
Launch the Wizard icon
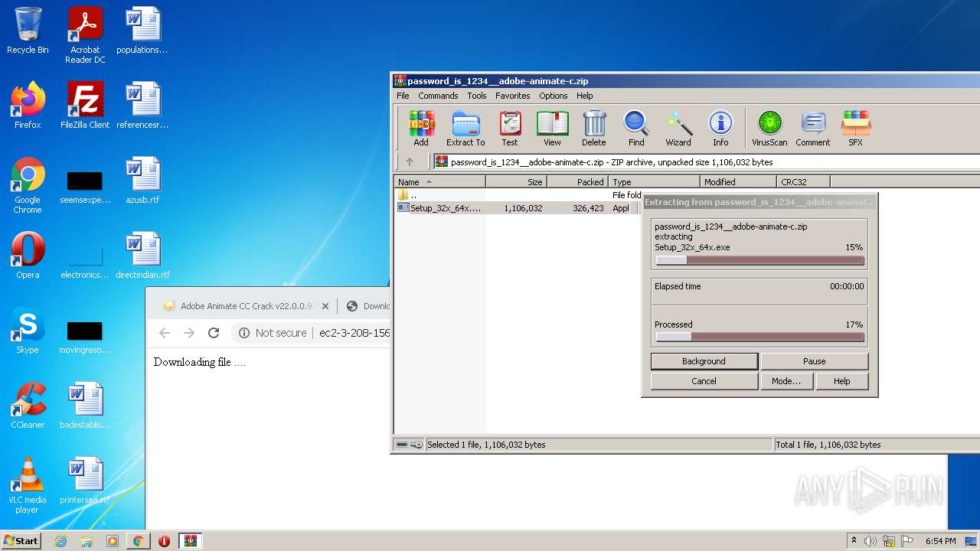coord(678,128)
